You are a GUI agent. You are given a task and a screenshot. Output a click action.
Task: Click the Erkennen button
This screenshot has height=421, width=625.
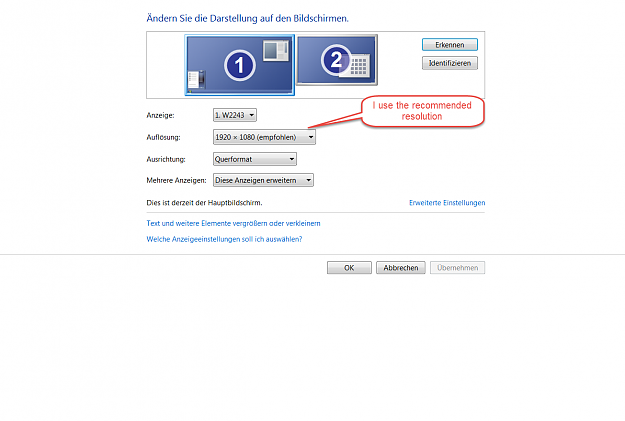(x=450, y=45)
